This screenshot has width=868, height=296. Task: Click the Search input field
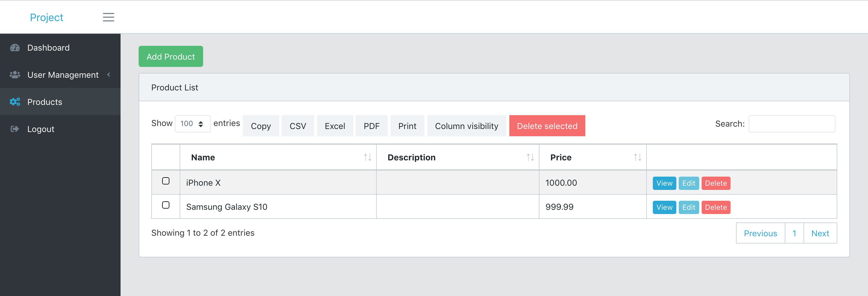point(791,124)
